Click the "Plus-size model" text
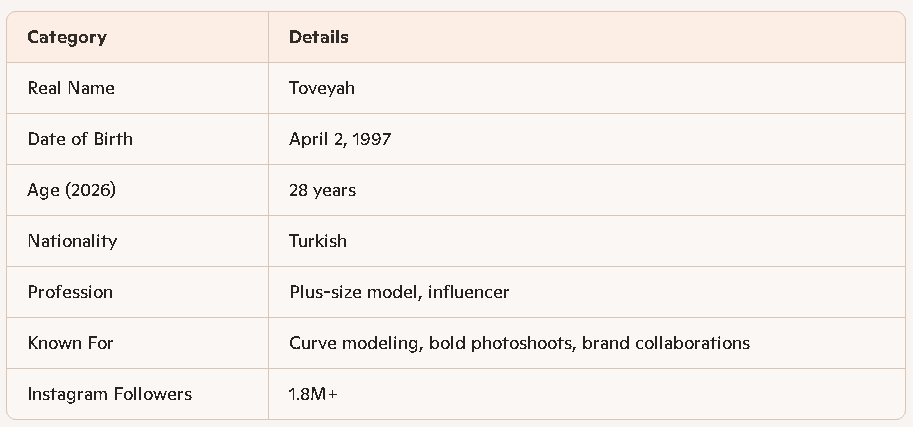This screenshot has width=913, height=427. pyautogui.click(x=350, y=292)
